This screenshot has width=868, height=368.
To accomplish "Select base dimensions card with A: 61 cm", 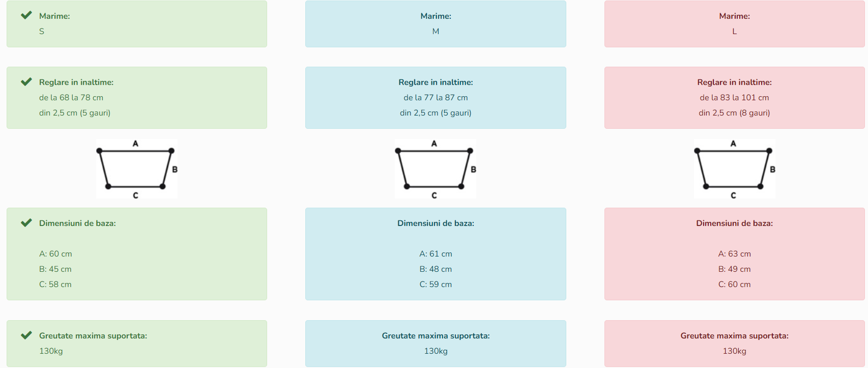I will coord(436,254).
